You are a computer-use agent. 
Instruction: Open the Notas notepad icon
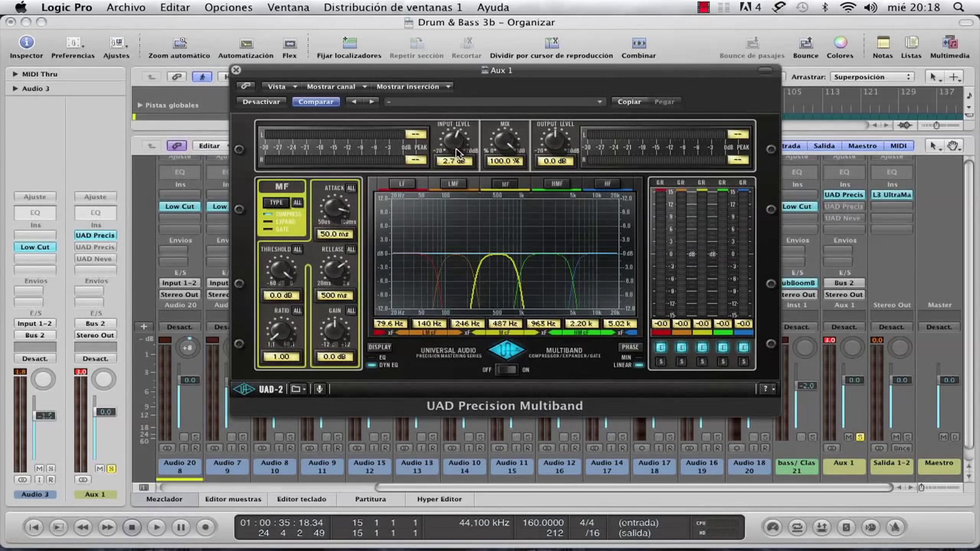882,42
